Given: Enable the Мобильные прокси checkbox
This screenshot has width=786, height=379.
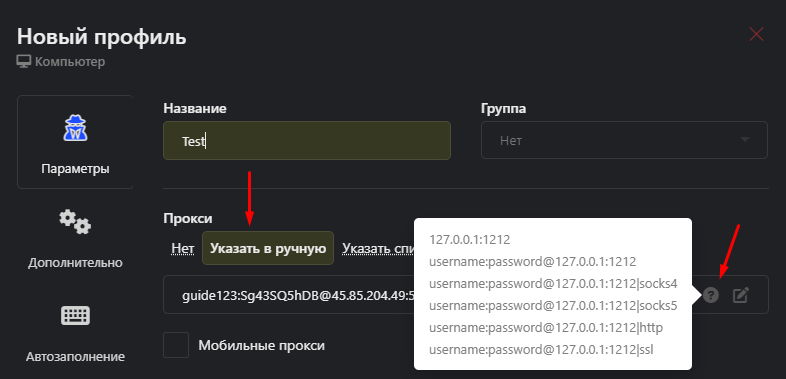Looking at the screenshot, I should (176, 345).
